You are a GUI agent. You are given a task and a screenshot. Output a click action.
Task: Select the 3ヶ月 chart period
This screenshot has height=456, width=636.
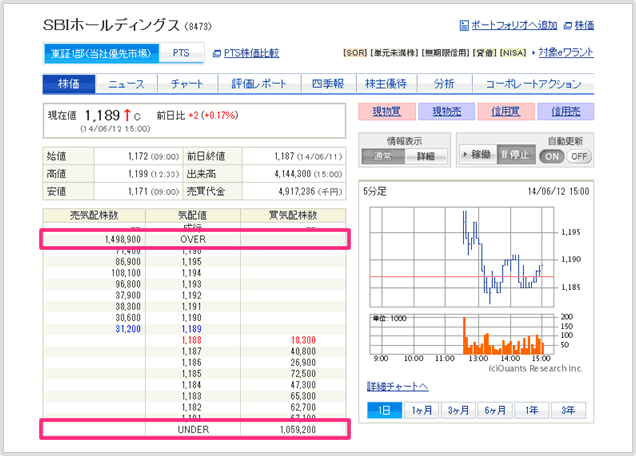click(x=458, y=410)
